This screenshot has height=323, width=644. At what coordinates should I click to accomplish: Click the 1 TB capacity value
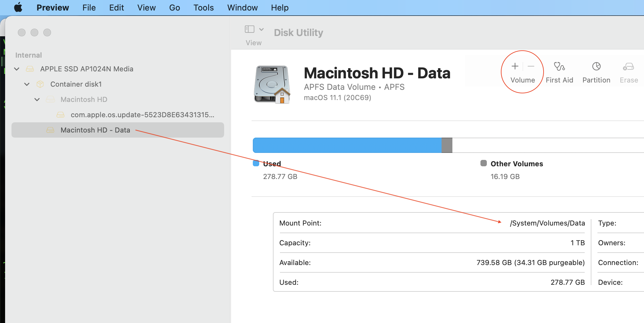(x=578, y=243)
